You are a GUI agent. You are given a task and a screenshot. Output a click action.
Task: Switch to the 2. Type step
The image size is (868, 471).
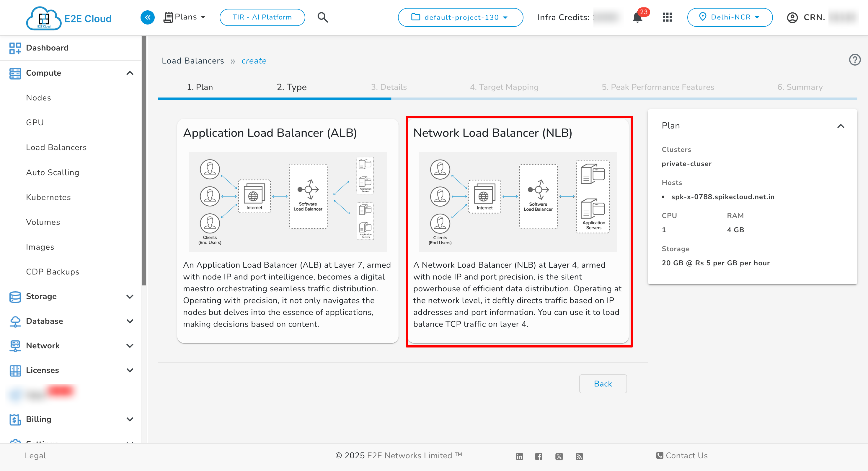[x=292, y=87]
